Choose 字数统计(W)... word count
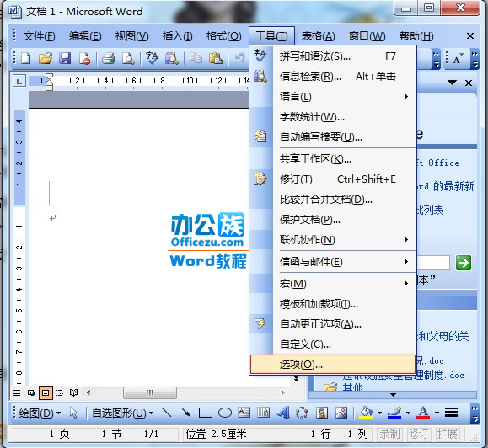The width and height of the screenshot is (488, 448). (333, 117)
